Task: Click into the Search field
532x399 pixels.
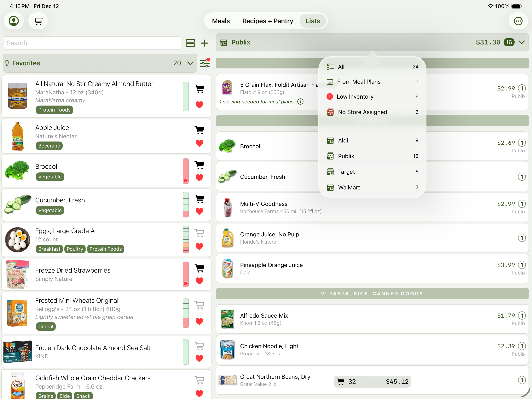Action: pos(92,43)
